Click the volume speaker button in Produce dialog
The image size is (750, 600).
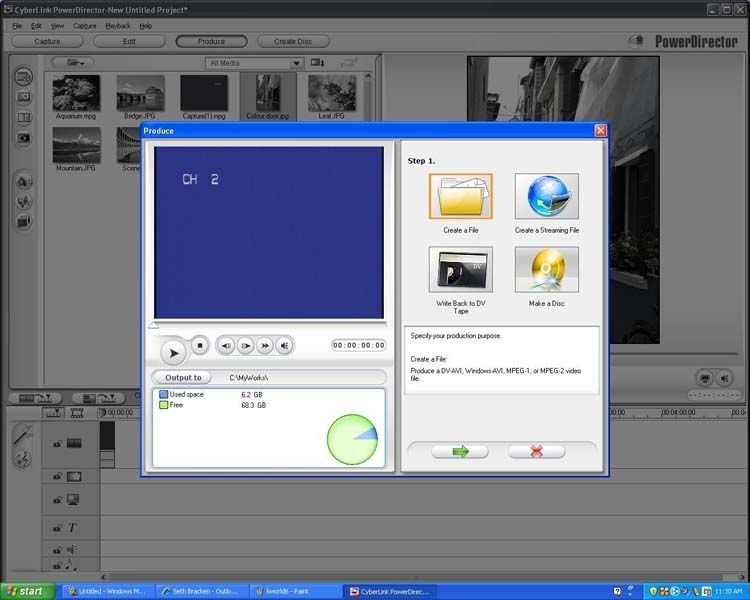(x=285, y=345)
